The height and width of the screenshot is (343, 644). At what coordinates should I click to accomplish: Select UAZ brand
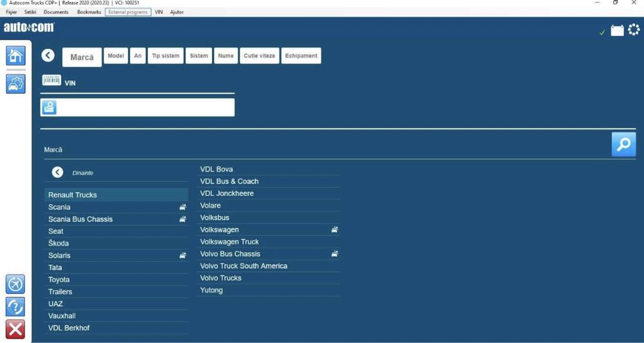click(116, 304)
